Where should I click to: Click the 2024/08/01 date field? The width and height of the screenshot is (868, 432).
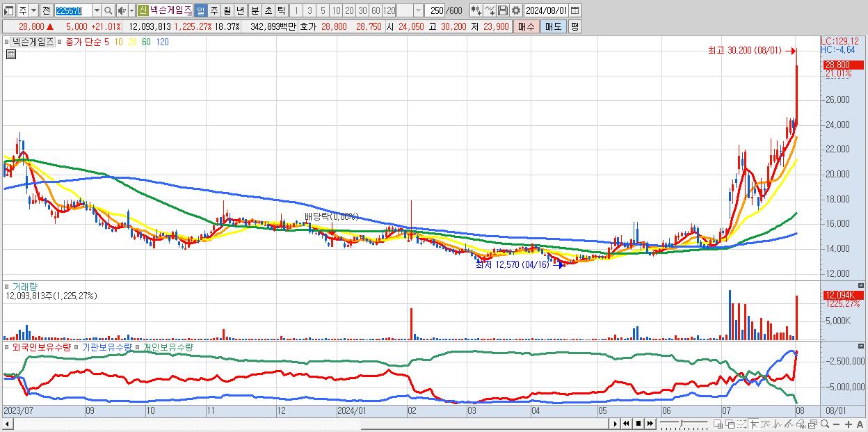pos(546,10)
